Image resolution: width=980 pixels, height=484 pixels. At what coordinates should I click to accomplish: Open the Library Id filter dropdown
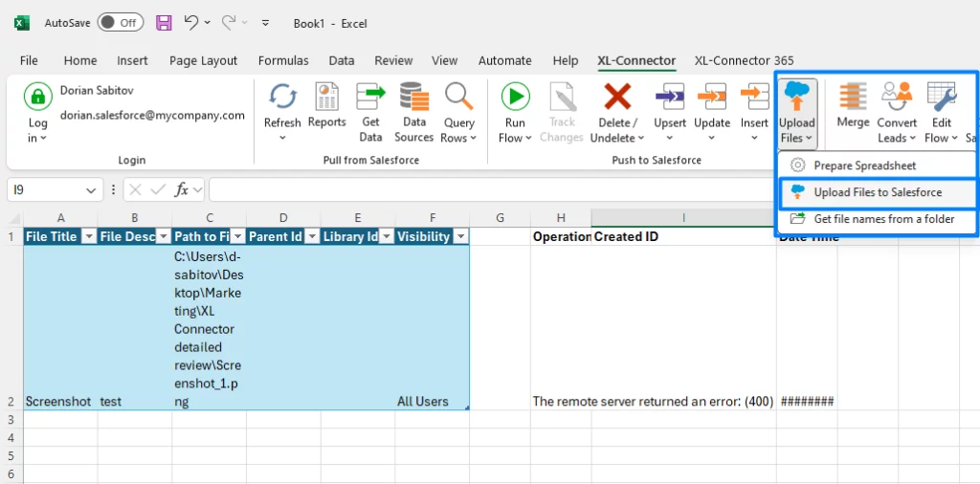387,236
